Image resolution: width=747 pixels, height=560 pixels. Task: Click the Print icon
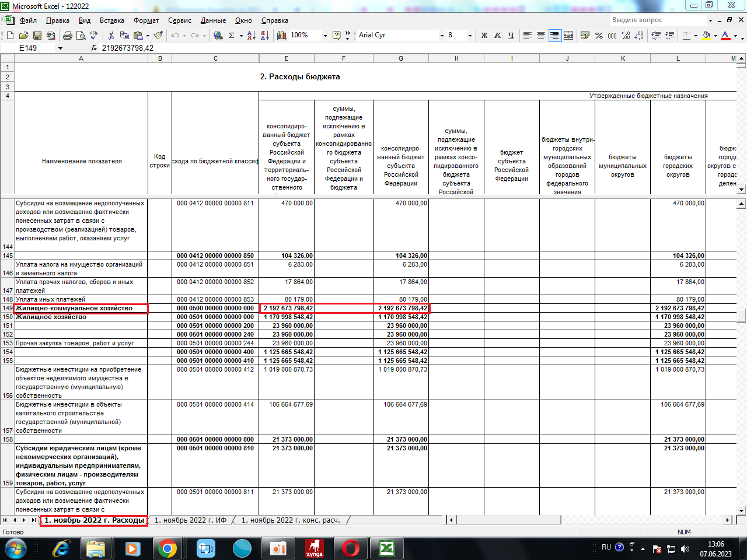(68, 36)
